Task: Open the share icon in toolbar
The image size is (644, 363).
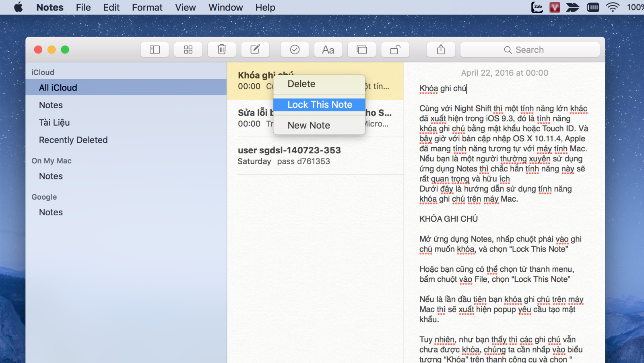Action: click(441, 49)
